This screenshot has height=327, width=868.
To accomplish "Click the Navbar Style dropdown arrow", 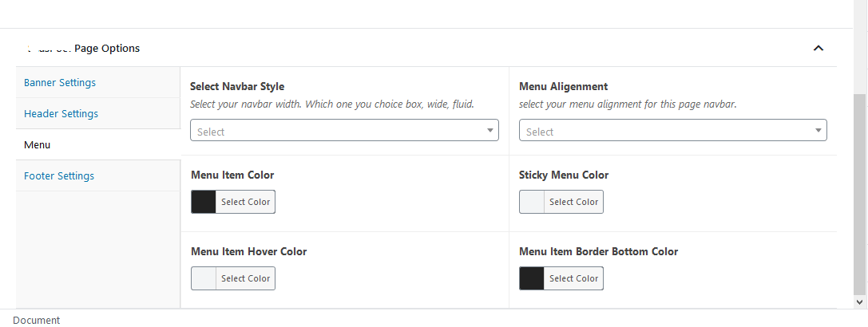I will [x=490, y=131].
